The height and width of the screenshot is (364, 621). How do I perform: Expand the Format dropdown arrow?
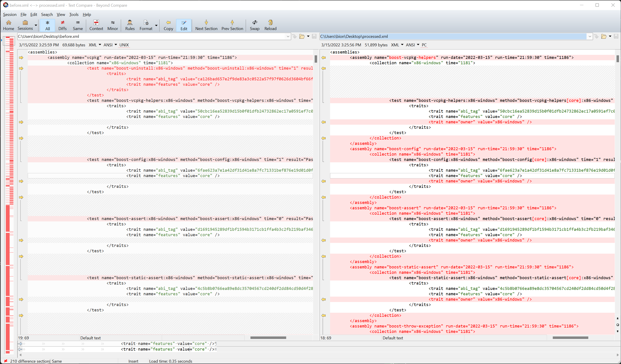pyautogui.click(x=156, y=25)
